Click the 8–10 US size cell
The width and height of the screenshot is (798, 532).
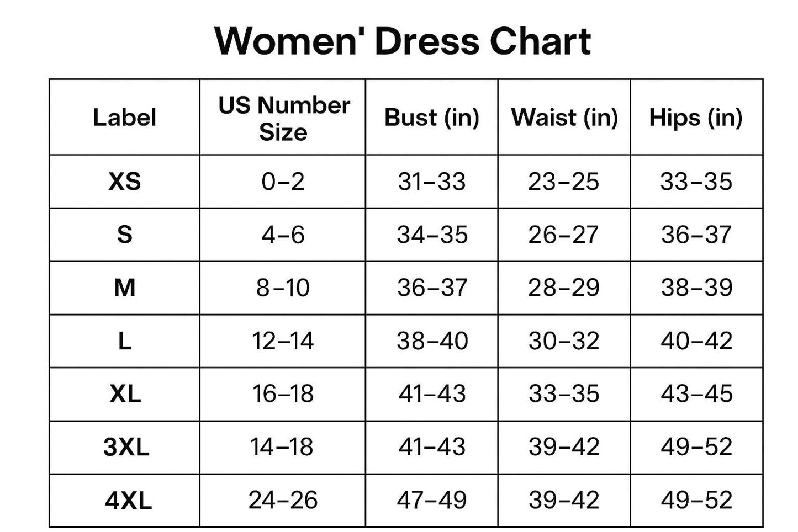(x=283, y=288)
